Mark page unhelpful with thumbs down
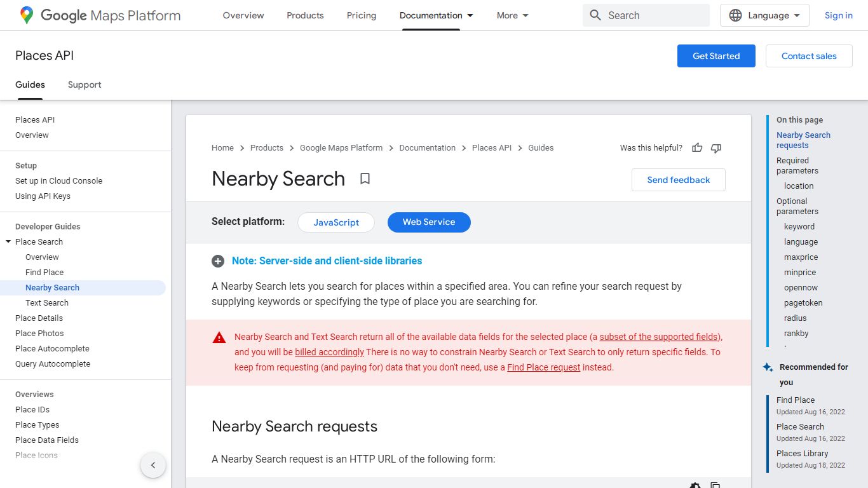This screenshot has height=488, width=868. (716, 148)
